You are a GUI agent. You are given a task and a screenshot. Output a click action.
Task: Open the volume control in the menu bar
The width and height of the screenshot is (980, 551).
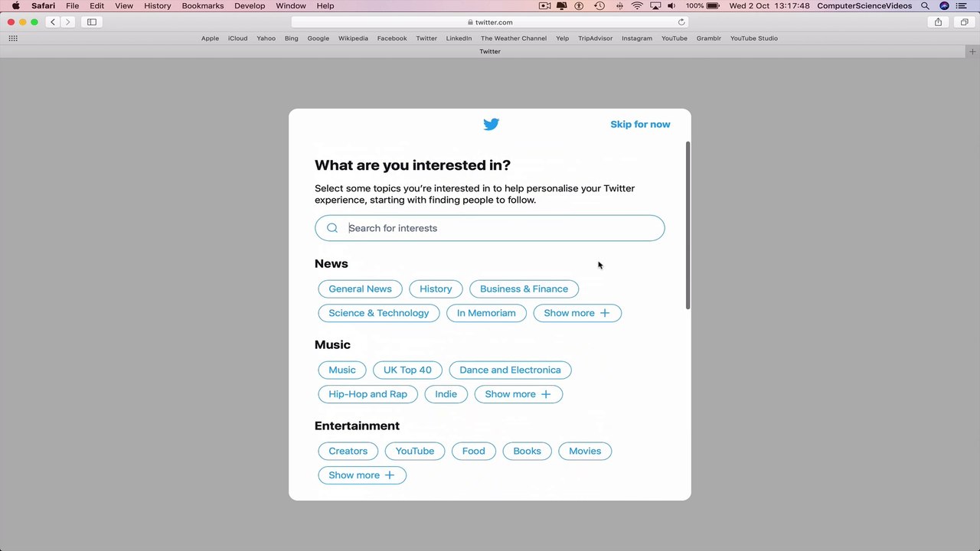tap(671, 6)
